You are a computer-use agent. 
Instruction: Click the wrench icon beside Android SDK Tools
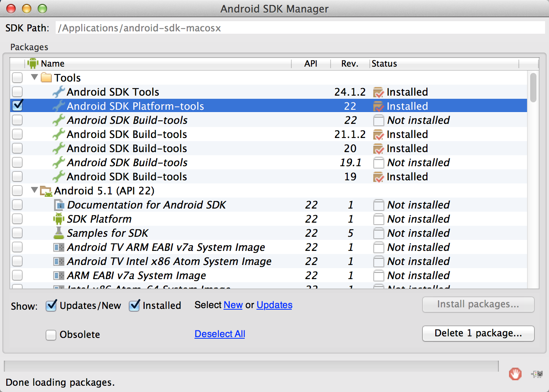[59, 92]
